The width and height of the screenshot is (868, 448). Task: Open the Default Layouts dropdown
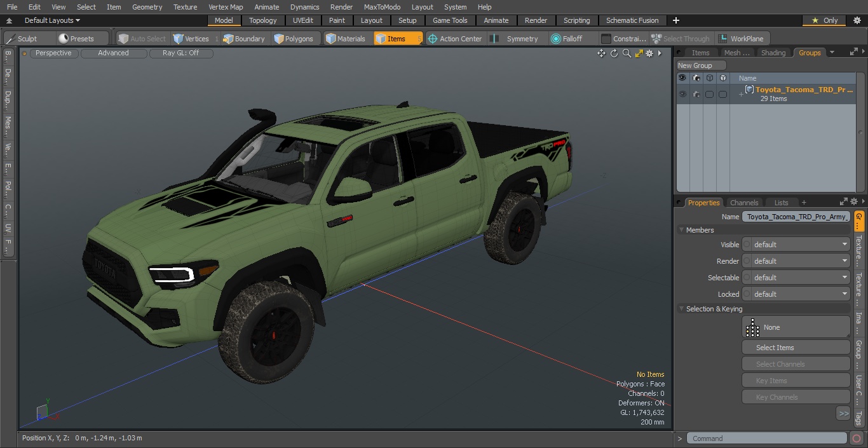[x=52, y=20]
